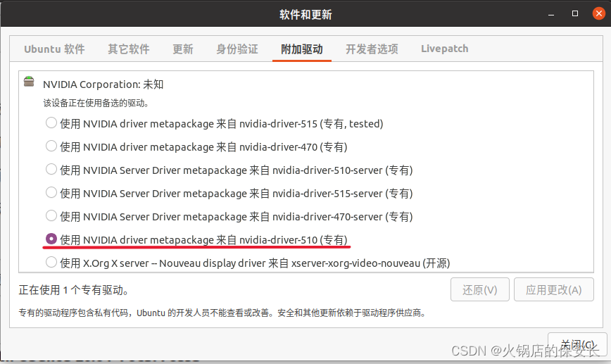Select nvidia-driver-470-server radio button
The image size is (611, 364).
(51, 215)
